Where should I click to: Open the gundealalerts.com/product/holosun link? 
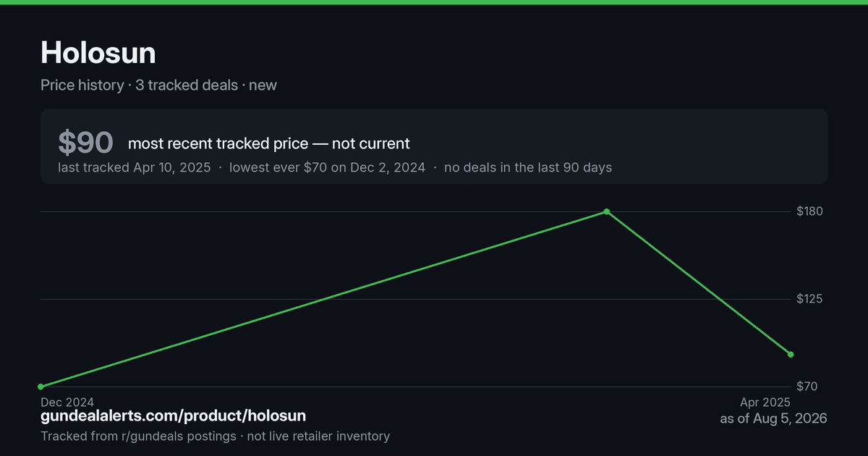click(174, 415)
